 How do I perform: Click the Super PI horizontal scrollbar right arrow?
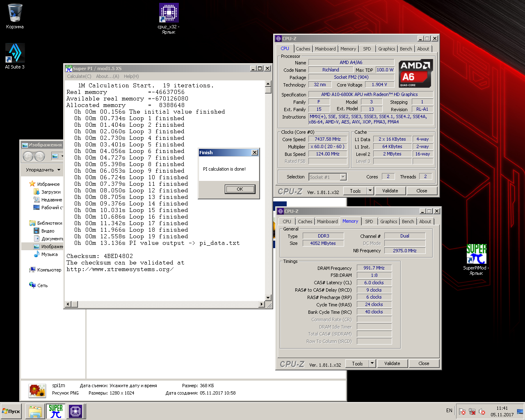(262, 304)
